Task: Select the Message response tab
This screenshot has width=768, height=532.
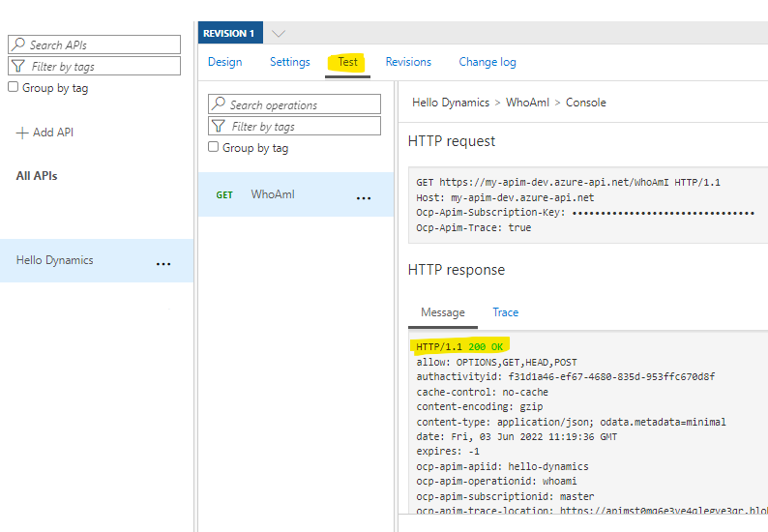Action: point(442,312)
